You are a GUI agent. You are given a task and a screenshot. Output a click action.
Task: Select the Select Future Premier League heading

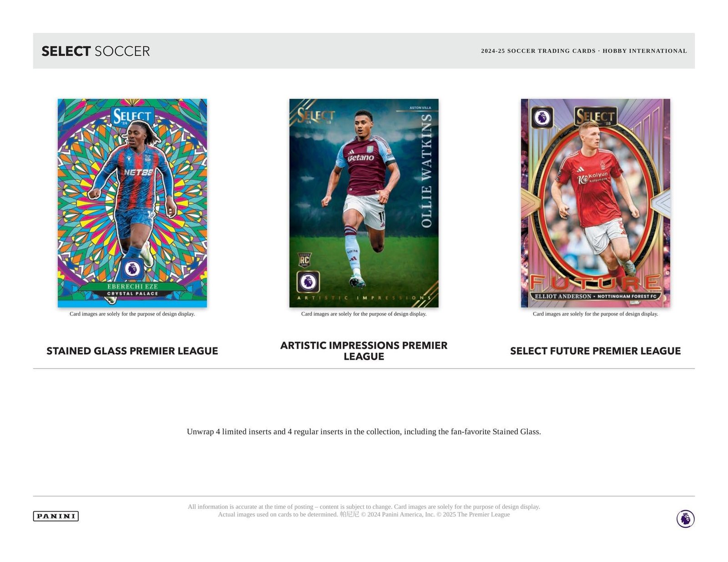(596, 351)
